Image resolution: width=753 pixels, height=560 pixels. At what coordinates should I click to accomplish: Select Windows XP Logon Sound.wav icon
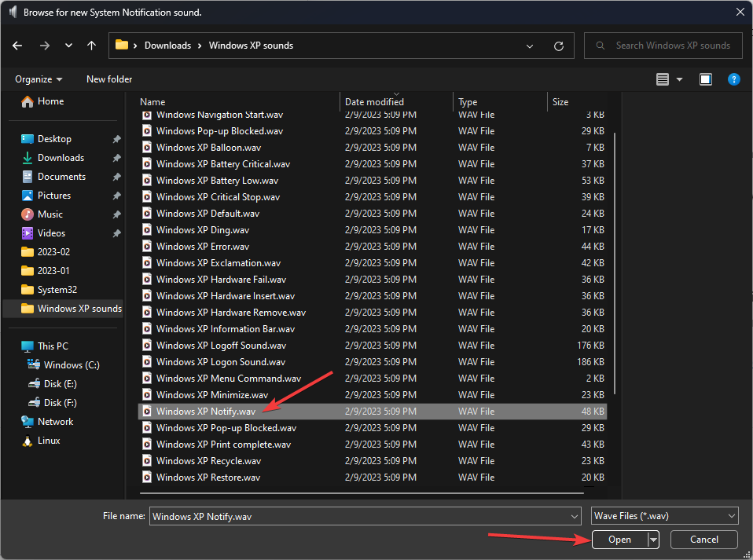coord(147,362)
